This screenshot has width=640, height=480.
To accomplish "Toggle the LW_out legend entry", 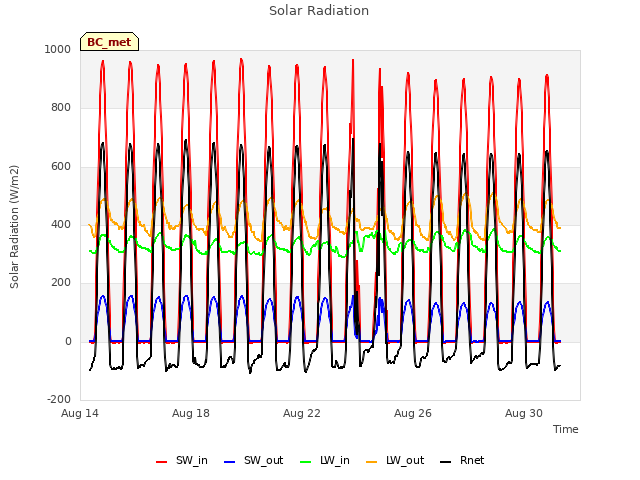I will coord(395,461).
